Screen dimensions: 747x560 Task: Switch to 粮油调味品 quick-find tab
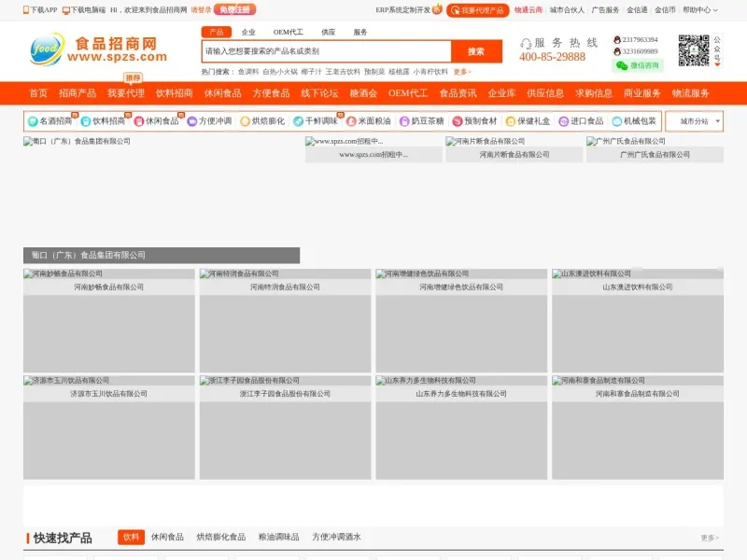tap(278, 538)
